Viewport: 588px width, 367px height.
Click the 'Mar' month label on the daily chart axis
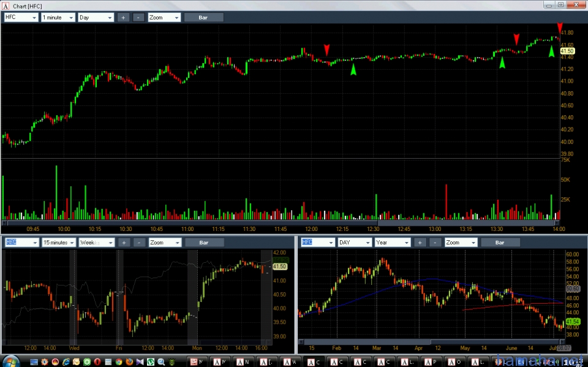tap(377, 348)
